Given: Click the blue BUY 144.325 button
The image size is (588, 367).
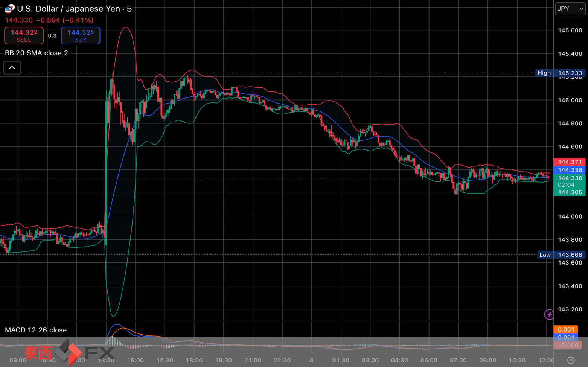Looking at the screenshot, I should tap(81, 36).
